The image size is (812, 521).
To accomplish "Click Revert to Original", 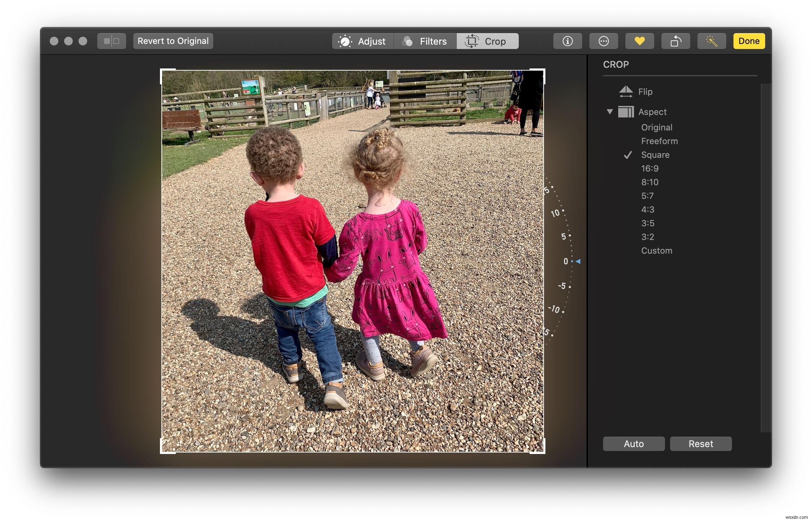I will (x=173, y=41).
